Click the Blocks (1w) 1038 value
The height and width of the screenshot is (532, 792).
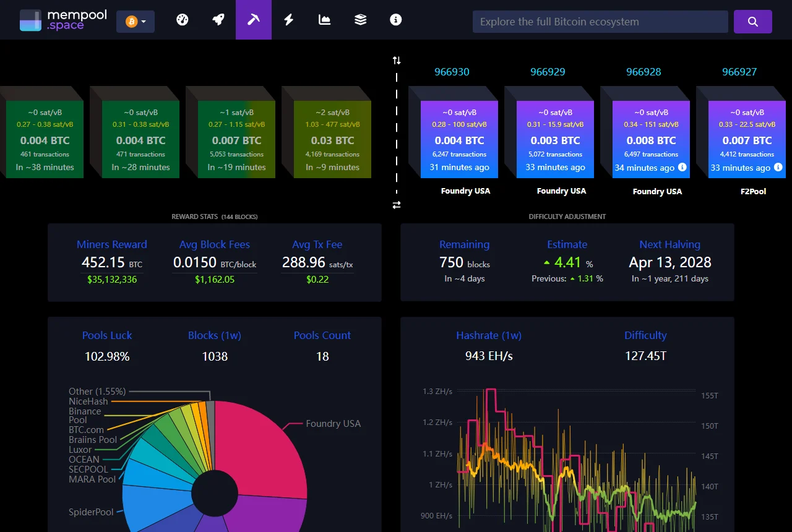(x=215, y=356)
